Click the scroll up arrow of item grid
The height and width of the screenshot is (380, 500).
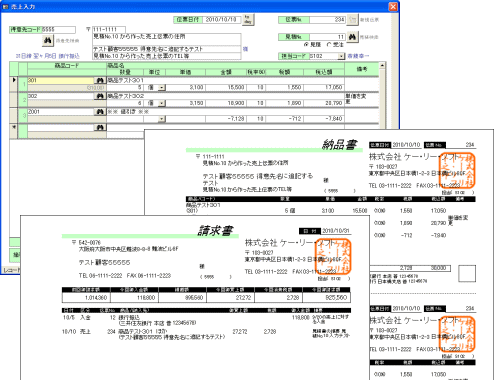pyautogui.click(x=382, y=65)
